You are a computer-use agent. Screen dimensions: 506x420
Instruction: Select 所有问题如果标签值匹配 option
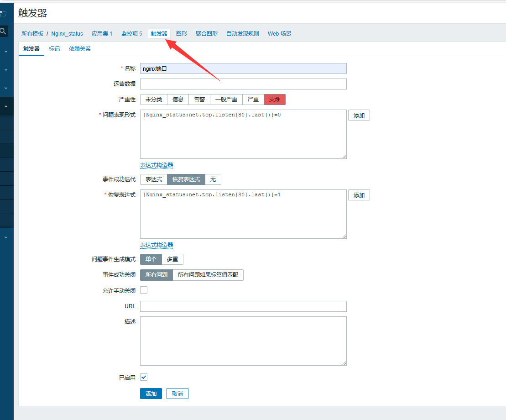(x=208, y=275)
